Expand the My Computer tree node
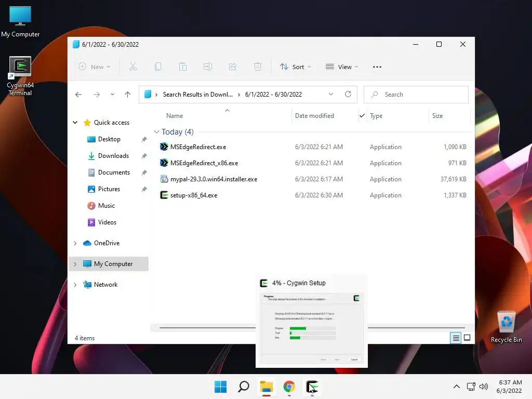The image size is (532, 399). (75, 264)
